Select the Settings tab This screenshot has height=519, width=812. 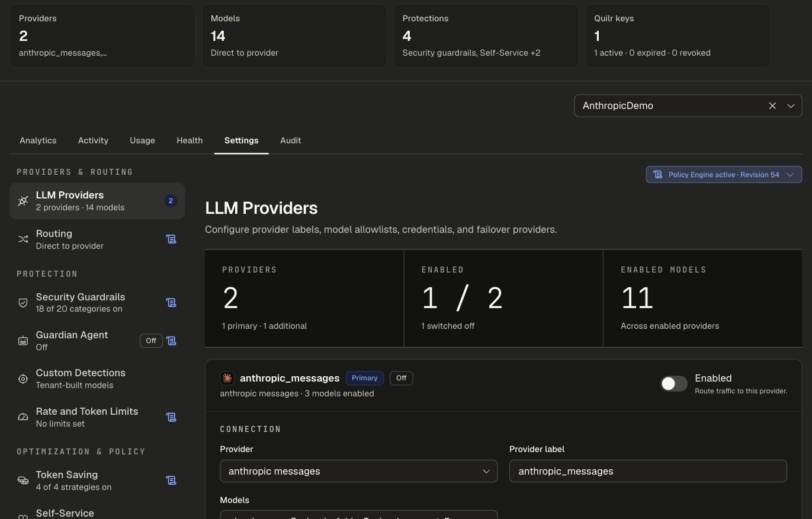click(x=241, y=140)
